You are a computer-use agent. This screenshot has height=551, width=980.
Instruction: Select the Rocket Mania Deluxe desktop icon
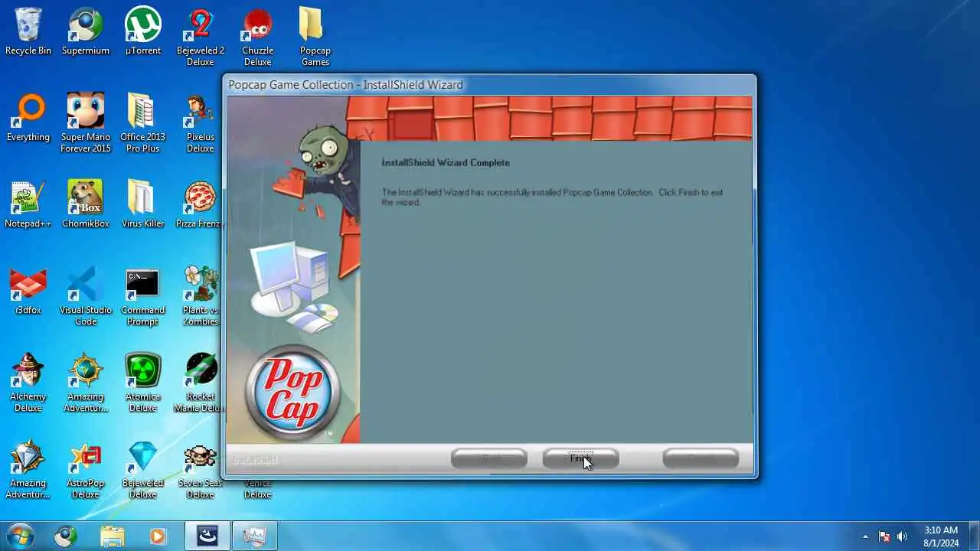pos(199,383)
